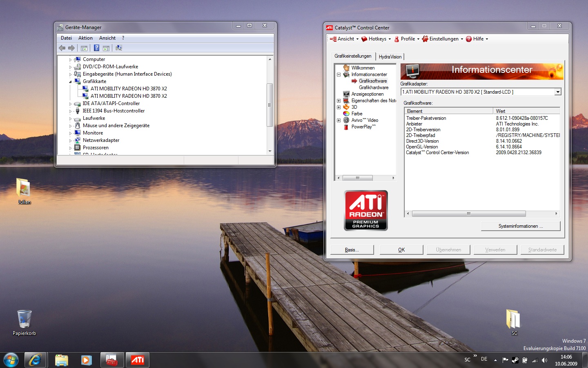Select the second ATI MOBILITY RADEON HD 3870 X2 entry
Image resolution: width=588 pixels, height=368 pixels.
[x=129, y=96]
